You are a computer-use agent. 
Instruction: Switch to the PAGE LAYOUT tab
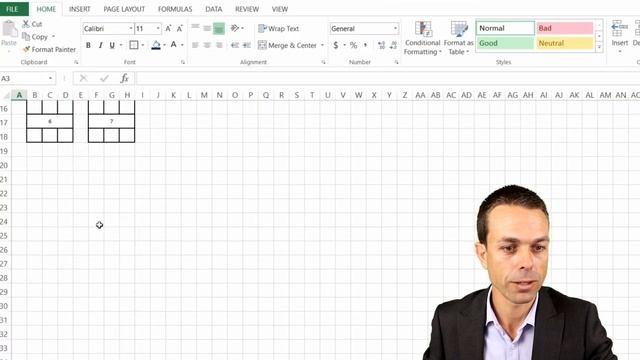coord(124,9)
